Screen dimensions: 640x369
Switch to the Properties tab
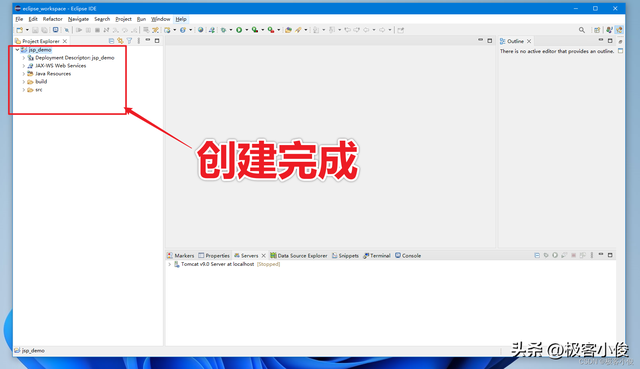pos(214,256)
